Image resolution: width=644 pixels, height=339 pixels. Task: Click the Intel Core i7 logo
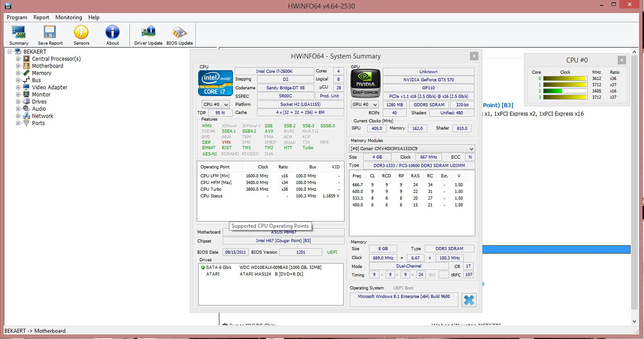tap(215, 83)
